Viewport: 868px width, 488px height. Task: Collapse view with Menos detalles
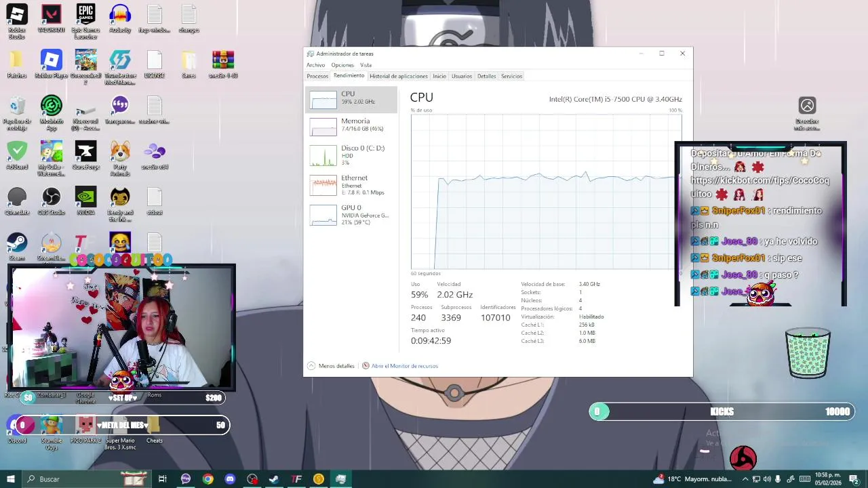331,366
